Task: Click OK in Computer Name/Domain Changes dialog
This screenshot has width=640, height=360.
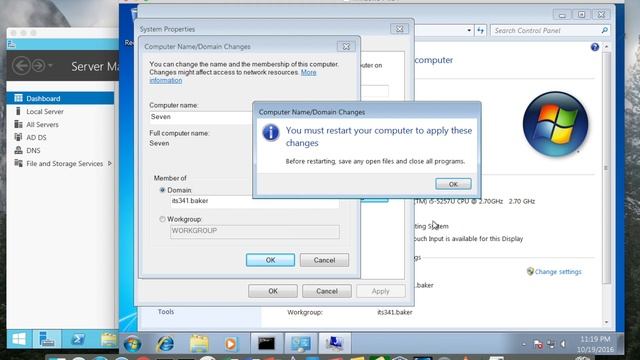Action: (270, 260)
